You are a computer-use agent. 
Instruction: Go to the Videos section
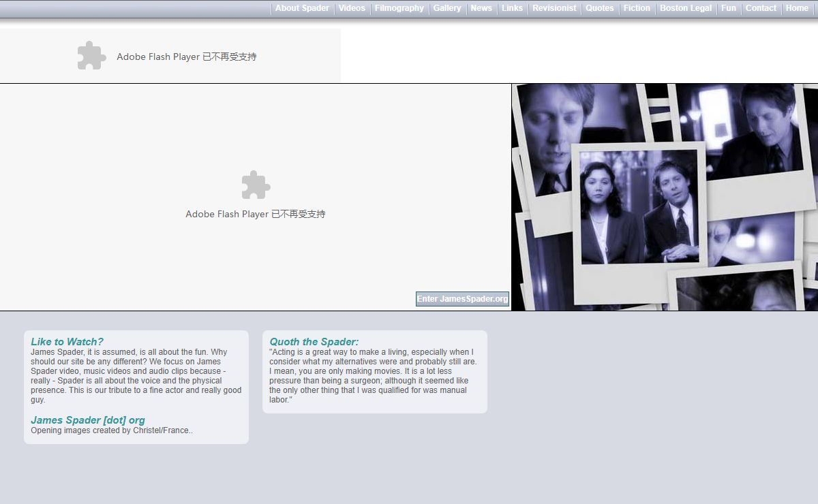352,8
